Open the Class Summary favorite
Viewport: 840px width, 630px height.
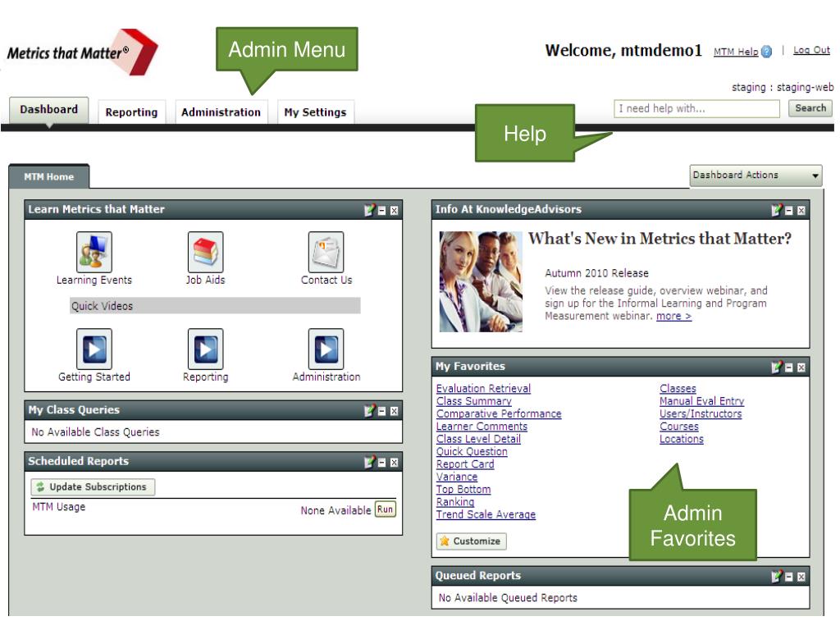(473, 401)
